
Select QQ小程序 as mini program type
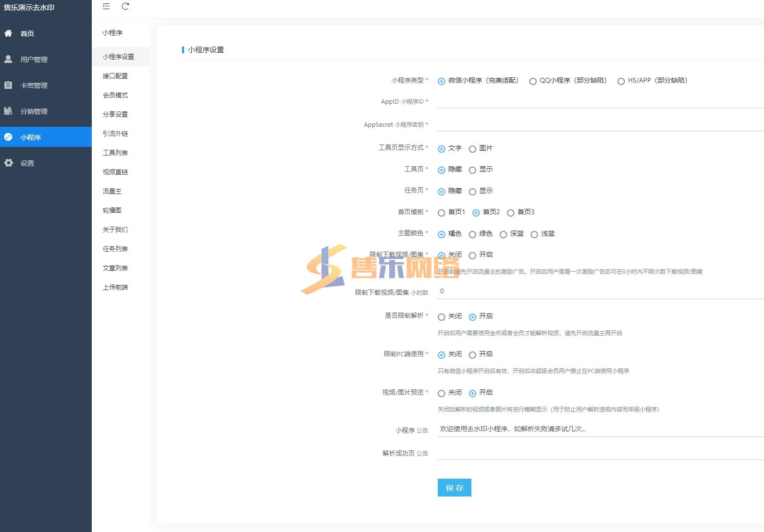pyautogui.click(x=533, y=81)
